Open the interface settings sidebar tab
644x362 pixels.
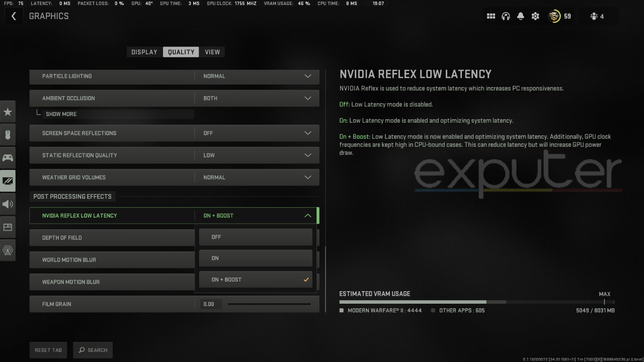[x=8, y=227]
